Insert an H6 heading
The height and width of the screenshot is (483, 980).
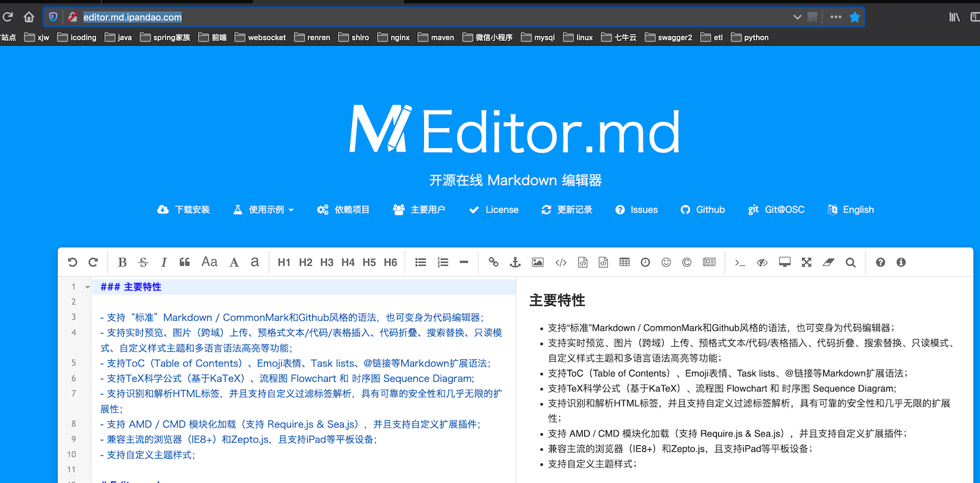[390, 263]
